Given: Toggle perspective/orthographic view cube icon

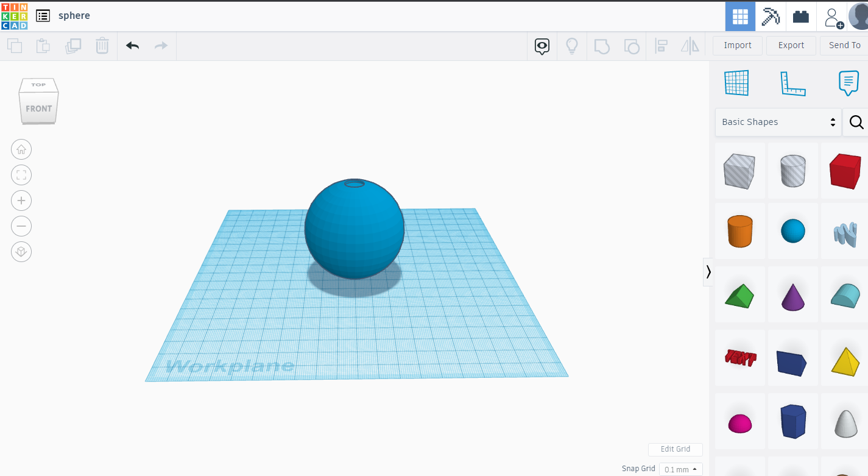Looking at the screenshot, I should [21, 252].
